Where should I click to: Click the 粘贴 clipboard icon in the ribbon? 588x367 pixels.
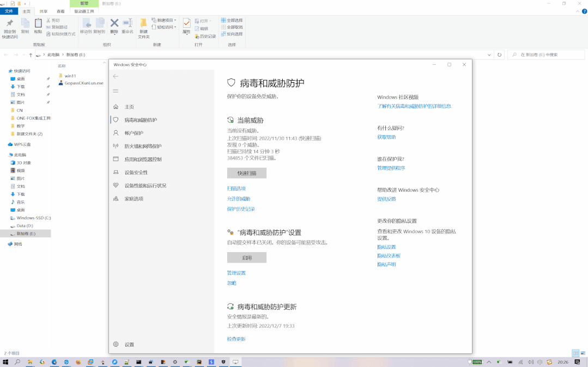38,23
